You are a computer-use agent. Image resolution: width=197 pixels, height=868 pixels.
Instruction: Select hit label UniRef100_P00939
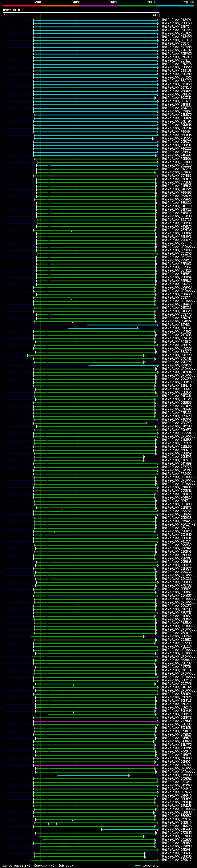click(176, 545)
